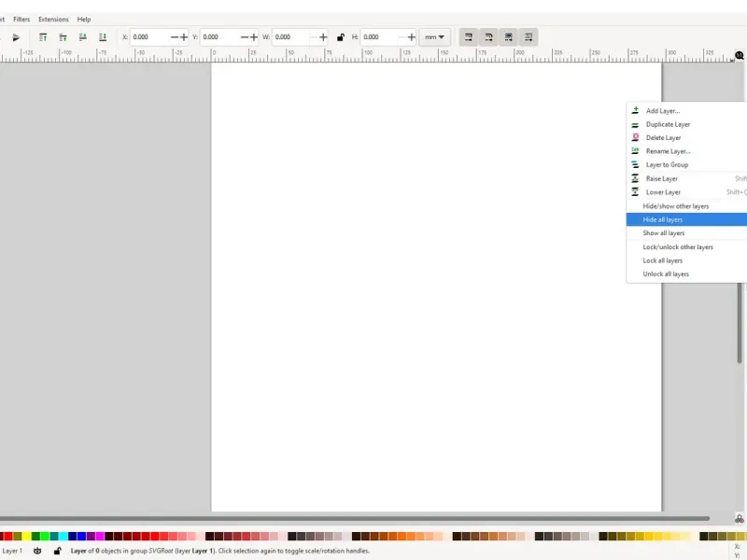Image resolution: width=747 pixels, height=560 pixels.
Task: Pick the magenta palette swatch
Action: click(100, 537)
